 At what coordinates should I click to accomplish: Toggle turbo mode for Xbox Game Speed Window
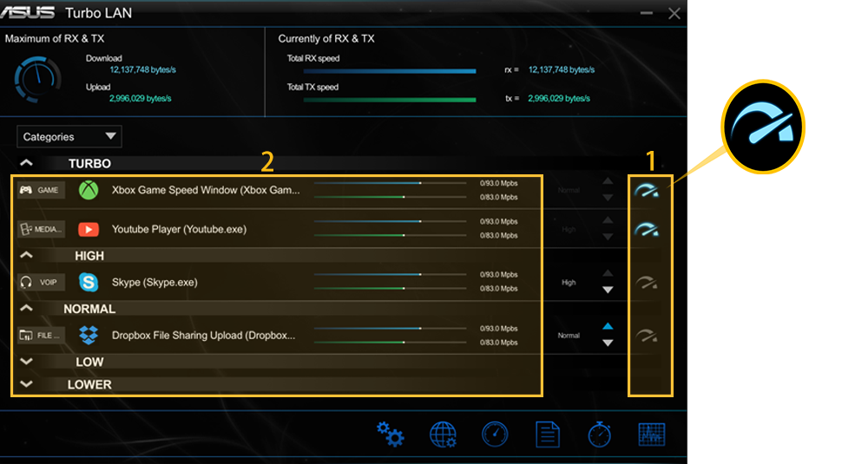pyautogui.click(x=647, y=191)
